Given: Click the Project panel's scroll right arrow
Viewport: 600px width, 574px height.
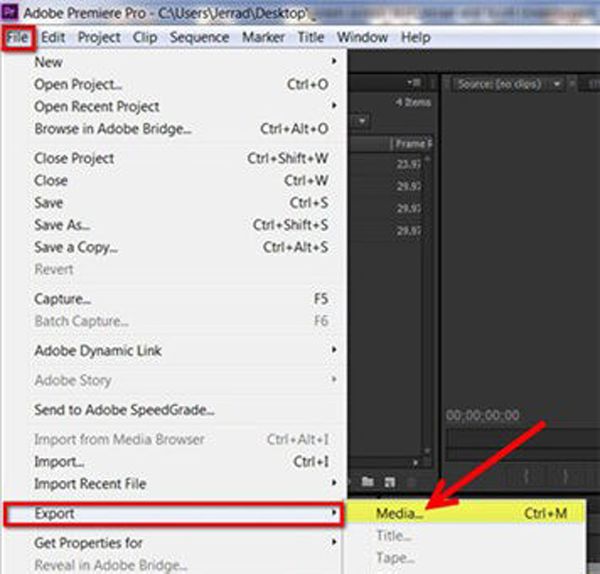Looking at the screenshot, I should coord(416,462).
